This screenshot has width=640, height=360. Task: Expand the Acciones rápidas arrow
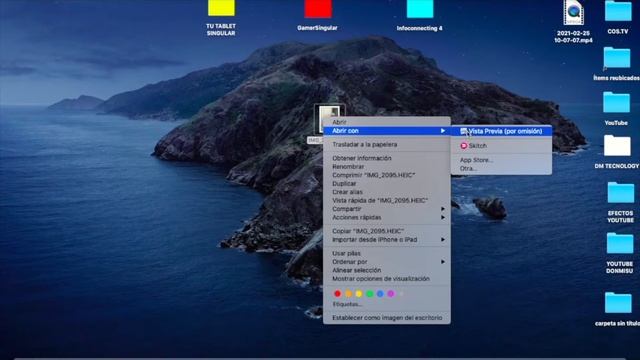[443, 217]
